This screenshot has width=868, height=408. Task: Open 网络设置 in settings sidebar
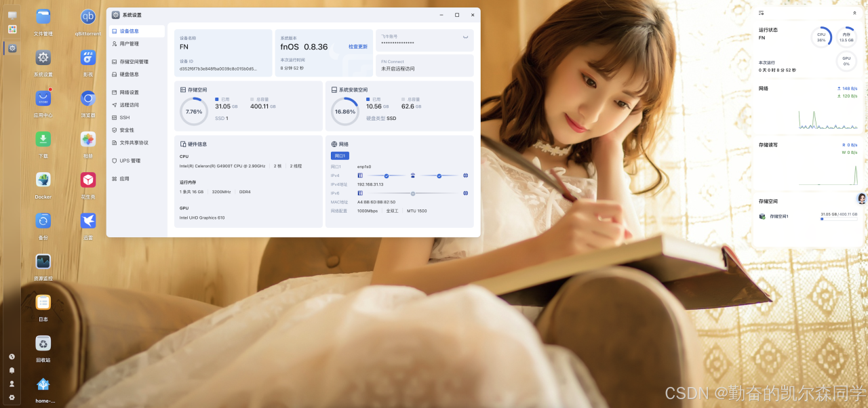pyautogui.click(x=136, y=92)
